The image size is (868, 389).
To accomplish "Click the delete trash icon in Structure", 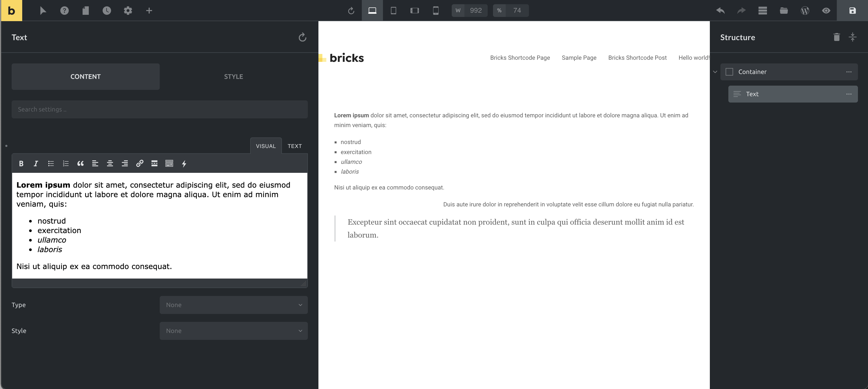I will pyautogui.click(x=837, y=37).
